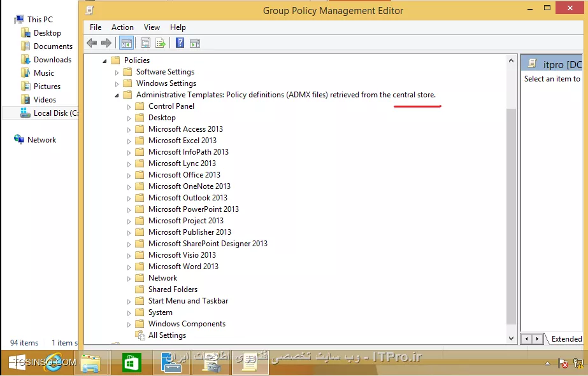588x376 pixels.
Task: Select Local Disk (C:) in Explorer sidebar
Action: click(x=50, y=113)
